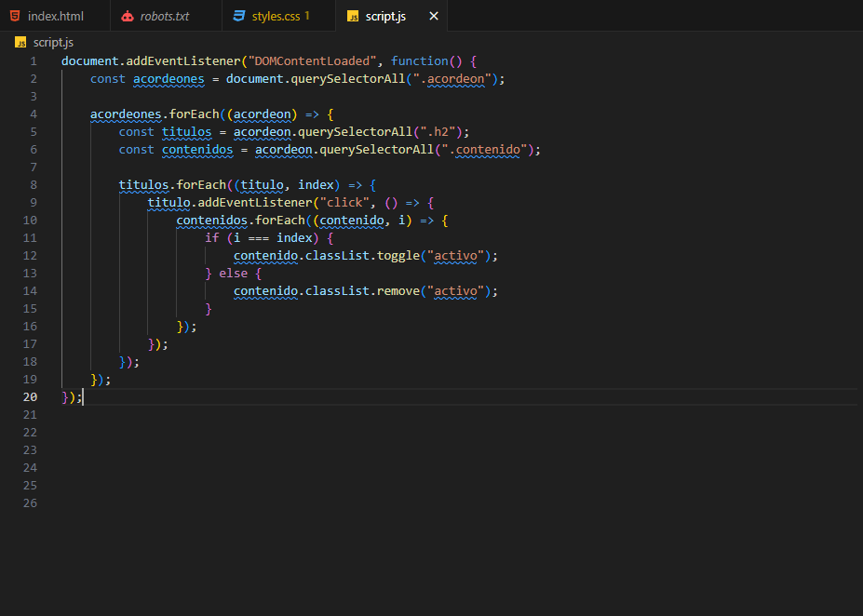Click the toggle method on line 12
This screenshot has height=616, width=863.
tap(398, 256)
